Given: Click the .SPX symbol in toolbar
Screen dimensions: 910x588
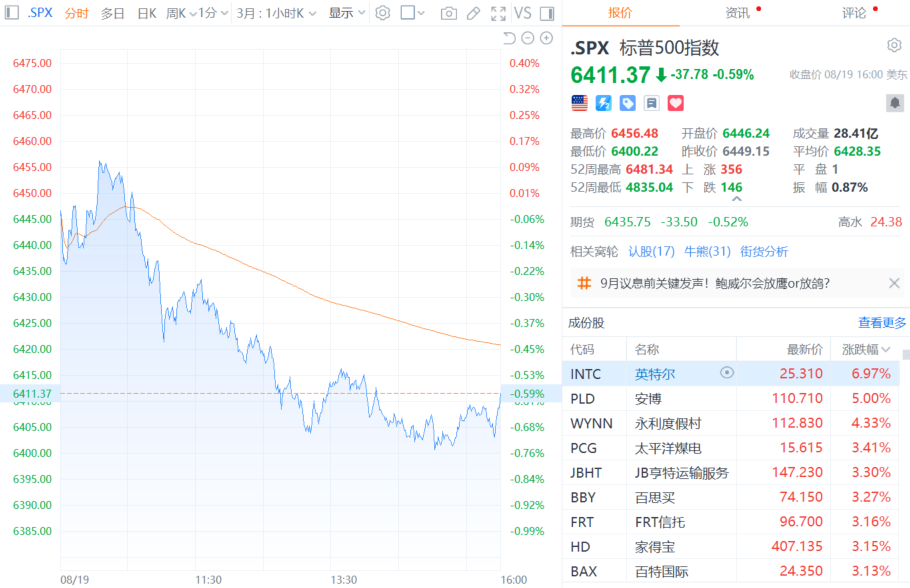Looking at the screenshot, I should [x=40, y=13].
